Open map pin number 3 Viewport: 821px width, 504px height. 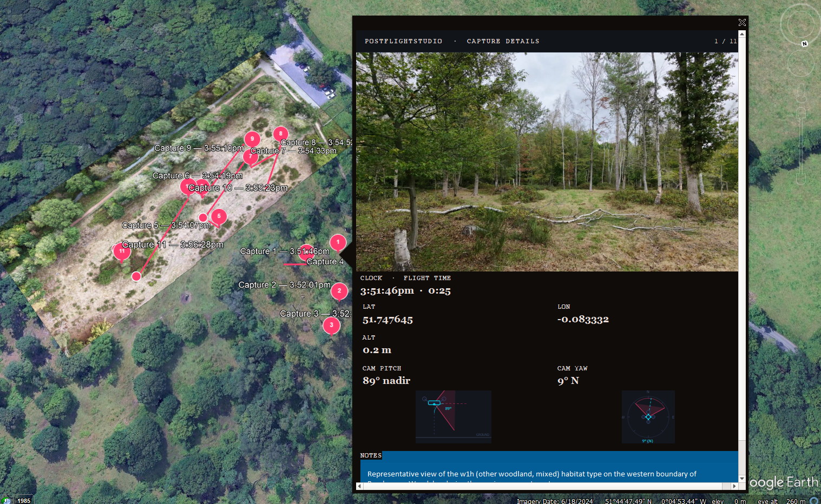coord(331,325)
